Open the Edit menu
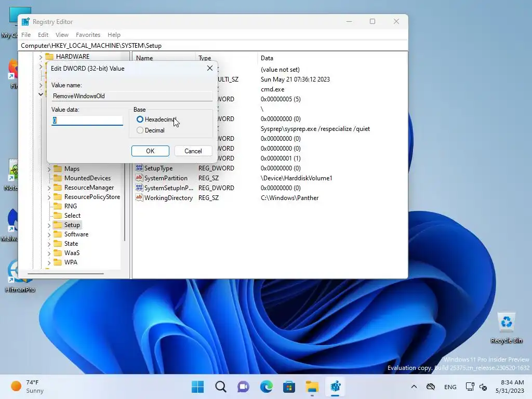Image resolution: width=532 pixels, height=399 pixels. (43, 35)
